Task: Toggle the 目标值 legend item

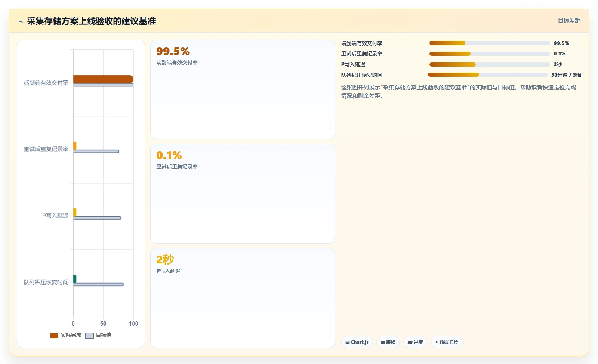Action: pyautogui.click(x=99, y=335)
